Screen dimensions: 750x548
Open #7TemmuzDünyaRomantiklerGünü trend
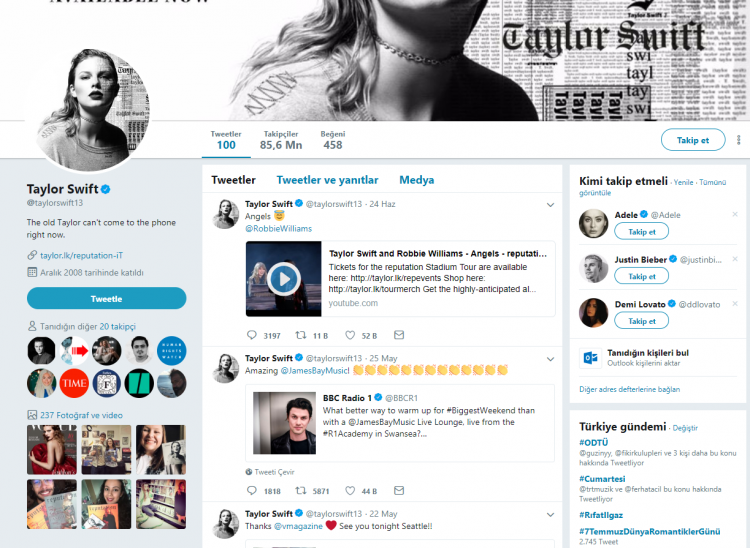pos(650,531)
